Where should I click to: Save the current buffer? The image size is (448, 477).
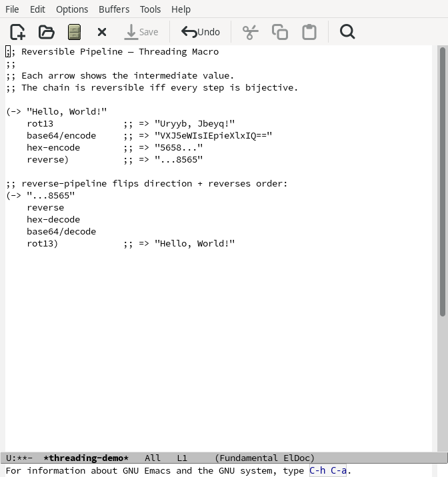click(x=141, y=32)
